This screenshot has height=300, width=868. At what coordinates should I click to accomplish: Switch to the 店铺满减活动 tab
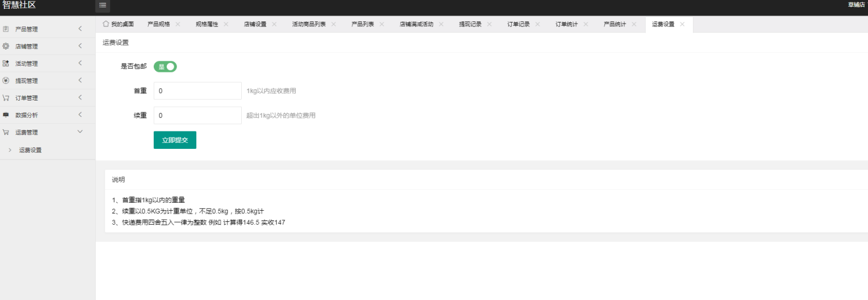click(416, 25)
